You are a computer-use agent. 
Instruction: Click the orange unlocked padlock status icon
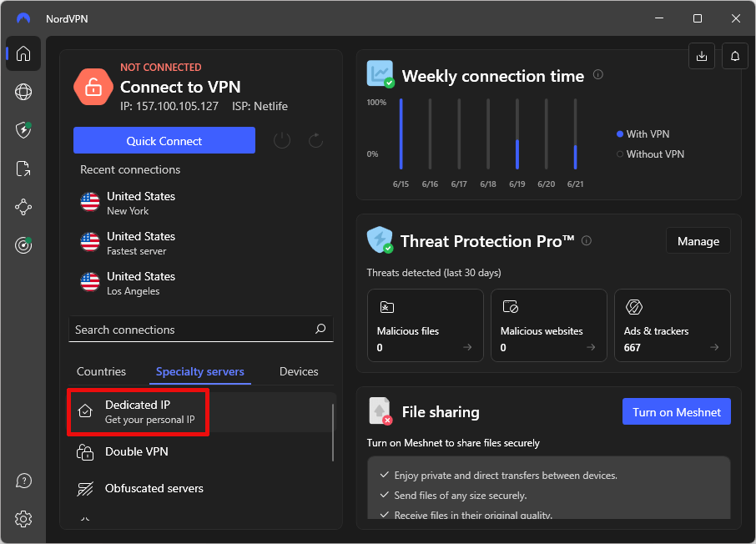coord(93,87)
